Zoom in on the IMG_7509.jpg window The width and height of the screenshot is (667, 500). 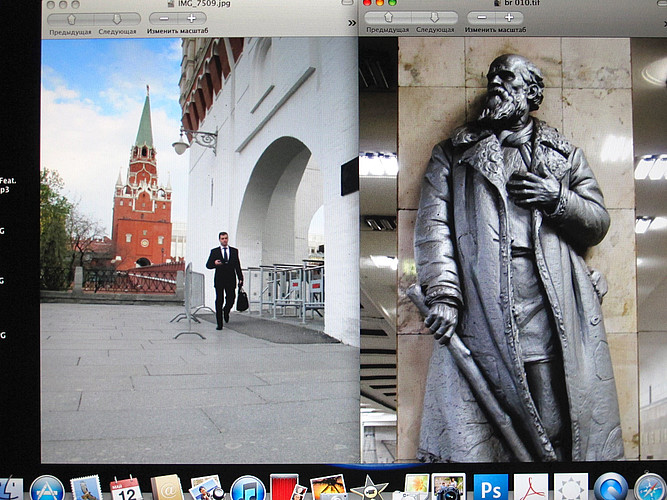click(x=192, y=18)
